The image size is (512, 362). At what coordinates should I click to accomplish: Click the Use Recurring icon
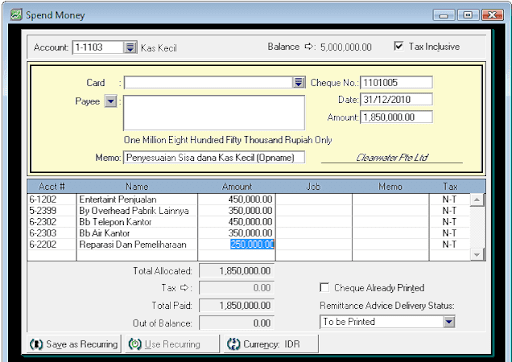tap(135, 344)
